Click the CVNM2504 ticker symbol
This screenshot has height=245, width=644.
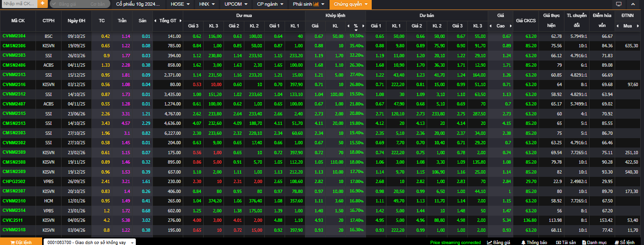click(x=14, y=36)
